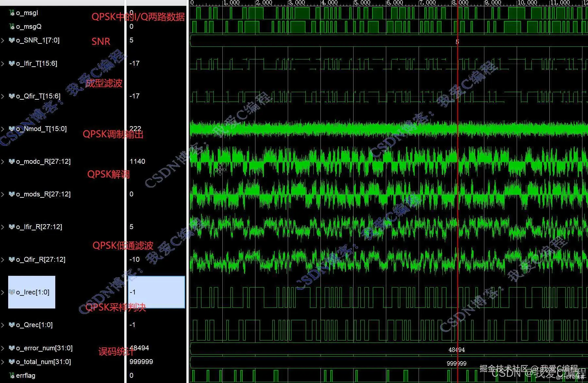588x383 pixels.
Task: Expand the o_modc_R[27:12] bus
Action: (3, 161)
